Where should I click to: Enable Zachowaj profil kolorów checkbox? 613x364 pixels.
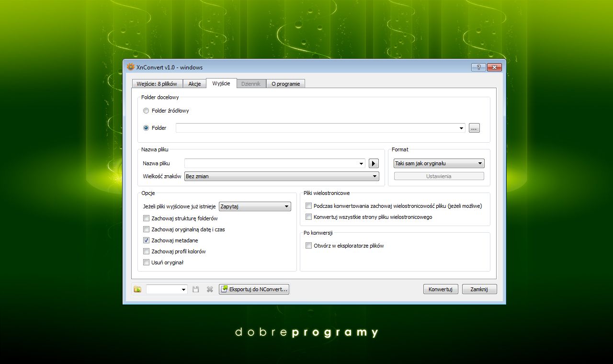[147, 251]
